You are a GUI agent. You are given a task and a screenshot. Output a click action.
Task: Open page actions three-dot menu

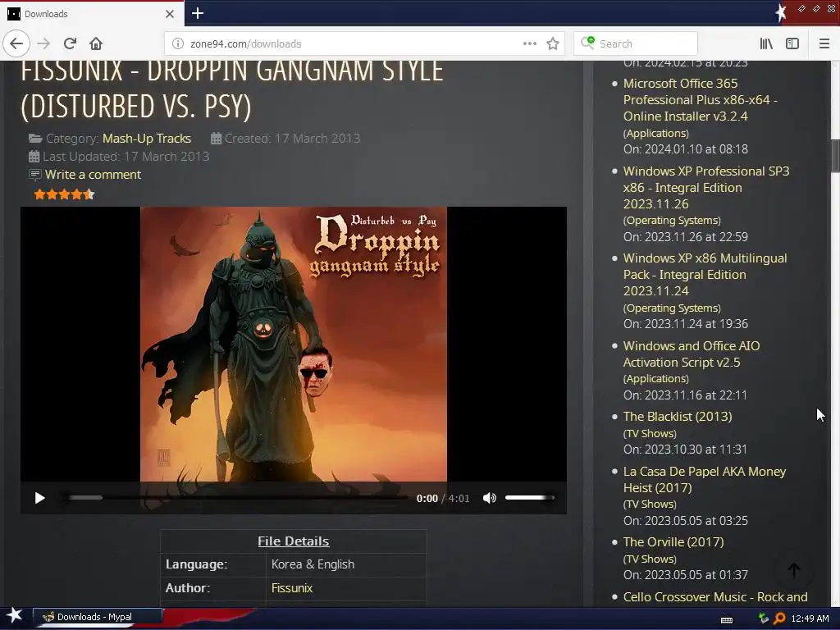click(529, 43)
